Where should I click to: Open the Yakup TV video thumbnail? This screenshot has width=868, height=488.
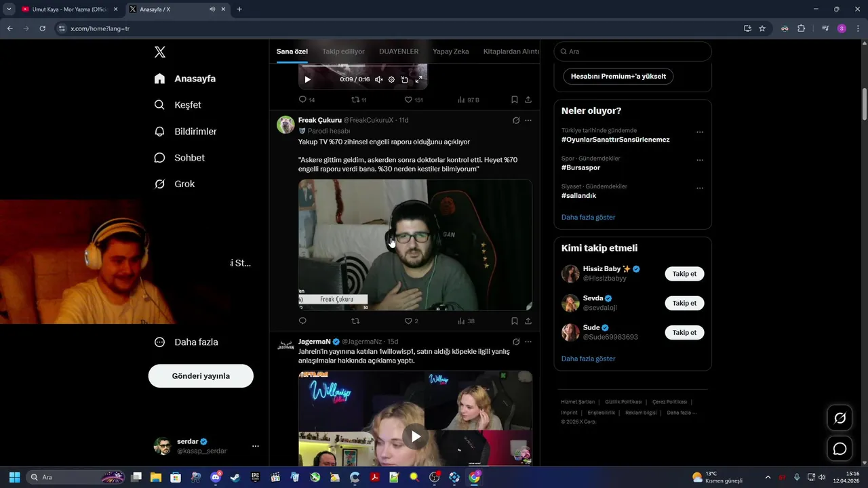[415, 245]
